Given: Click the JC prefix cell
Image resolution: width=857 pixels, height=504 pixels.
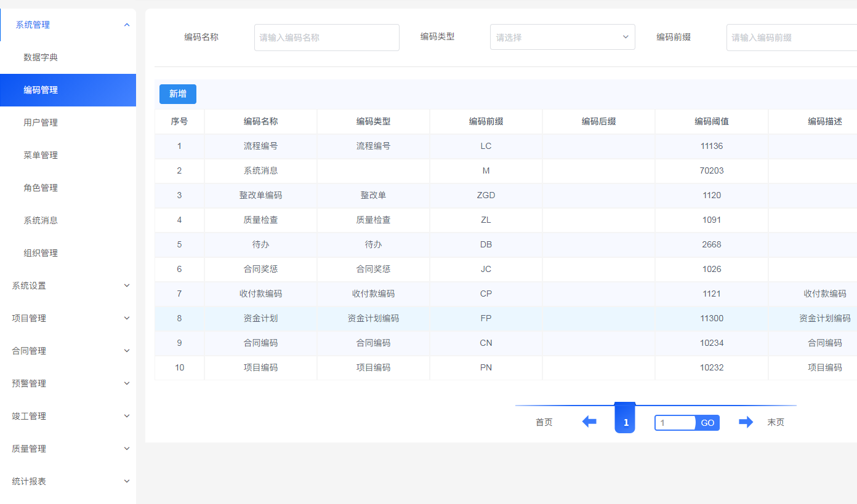Looking at the screenshot, I should tap(486, 269).
